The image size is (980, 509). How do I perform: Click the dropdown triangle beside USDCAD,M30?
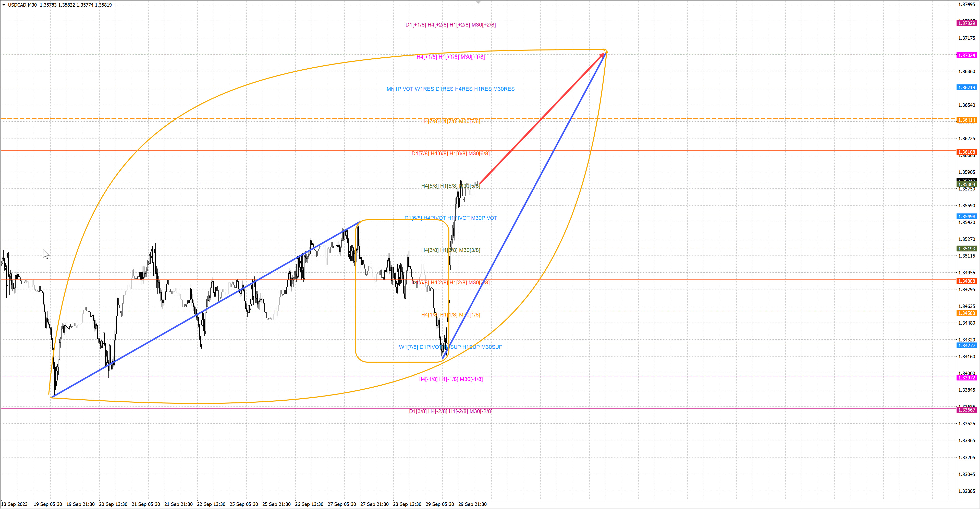[4, 5]
